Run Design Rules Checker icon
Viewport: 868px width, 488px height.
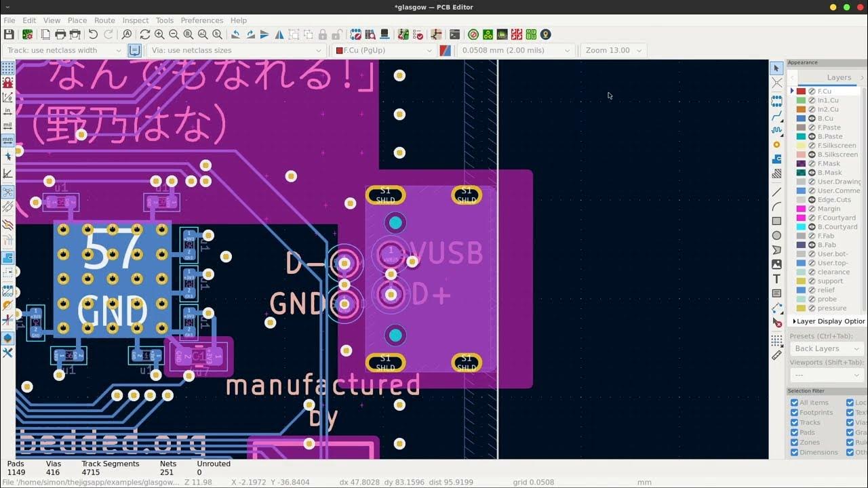click(418, 34)
